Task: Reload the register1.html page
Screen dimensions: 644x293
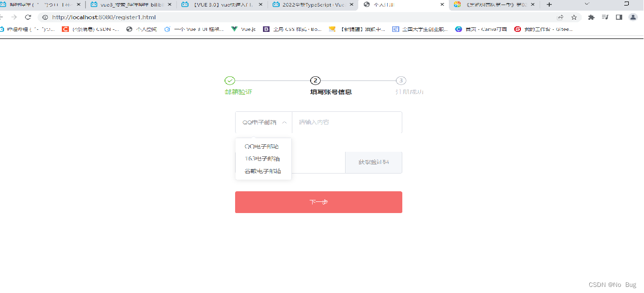Action: (29, 17)
